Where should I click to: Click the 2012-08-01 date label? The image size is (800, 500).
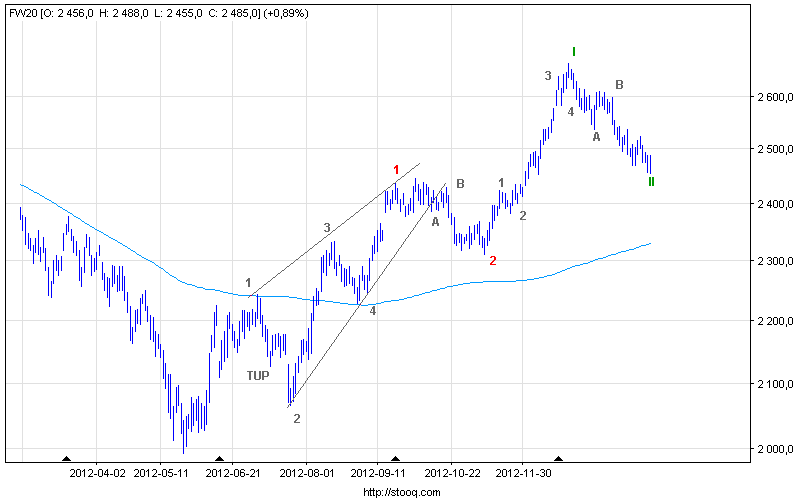click(307, 473)
